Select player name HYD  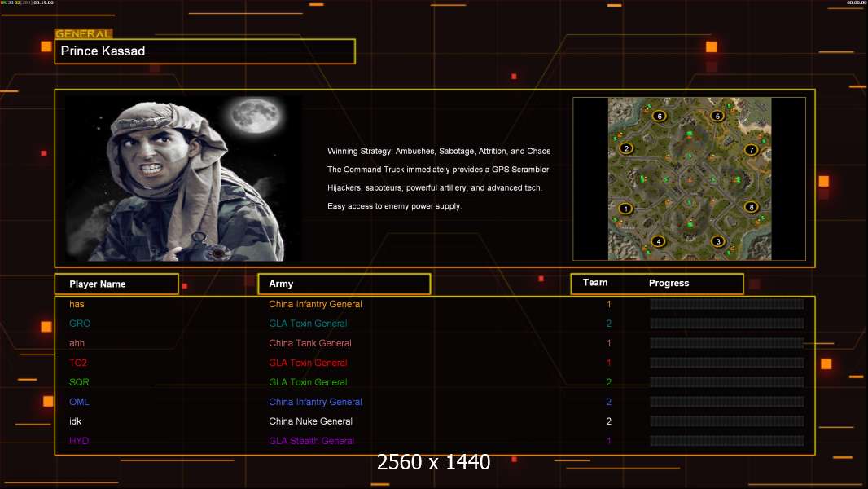(x=79, y=441)
